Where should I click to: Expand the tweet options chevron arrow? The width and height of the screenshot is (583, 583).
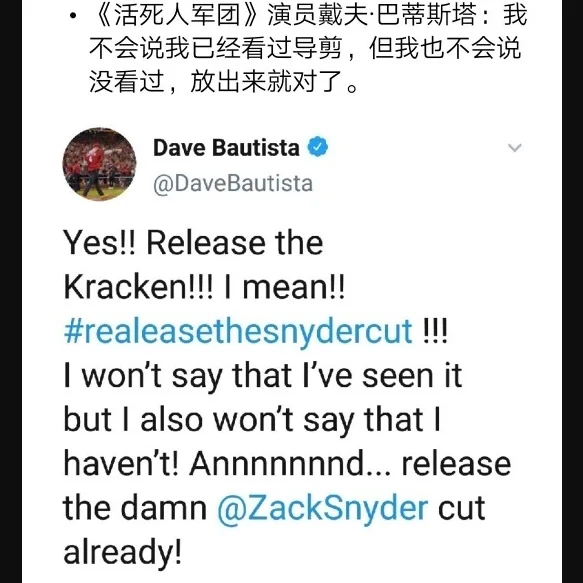click(515, 148)
